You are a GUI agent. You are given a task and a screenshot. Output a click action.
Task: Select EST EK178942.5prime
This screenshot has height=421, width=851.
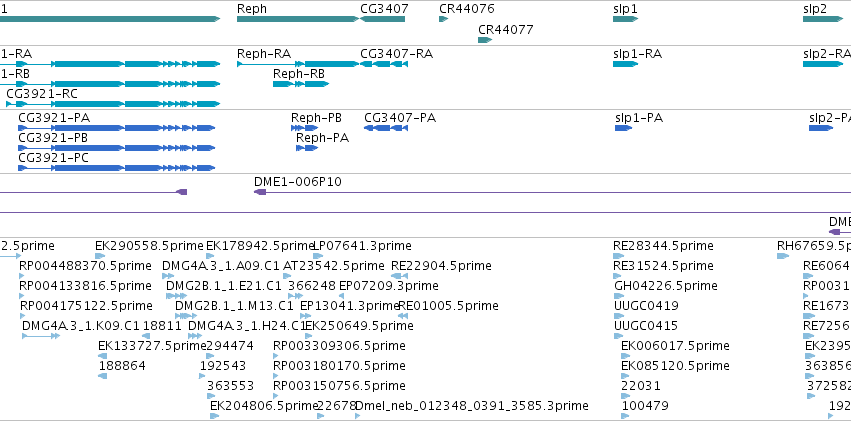[261, 246]
